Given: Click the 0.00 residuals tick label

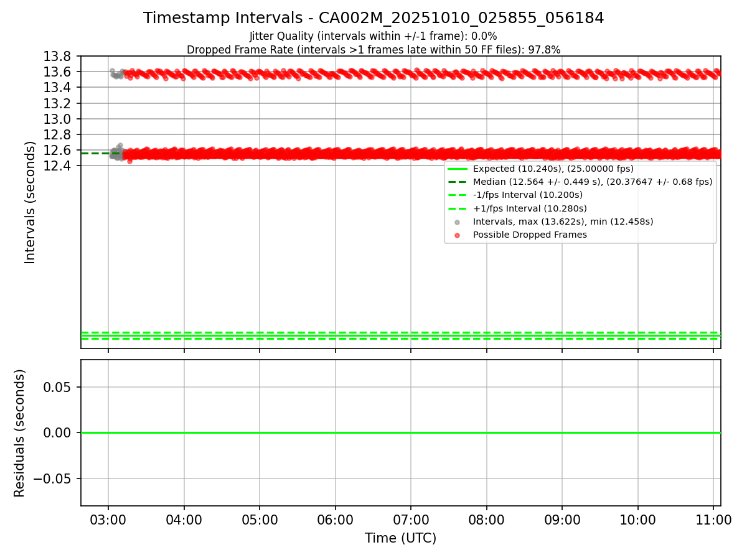Looking at the screenshot, I should [x=57, y=433].
